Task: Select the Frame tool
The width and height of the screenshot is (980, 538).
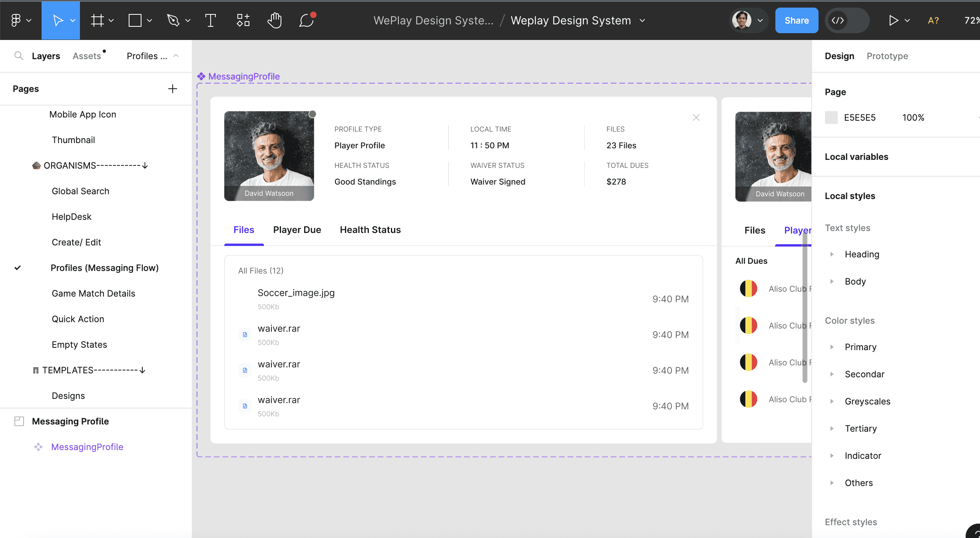Action: coord(97,20)
